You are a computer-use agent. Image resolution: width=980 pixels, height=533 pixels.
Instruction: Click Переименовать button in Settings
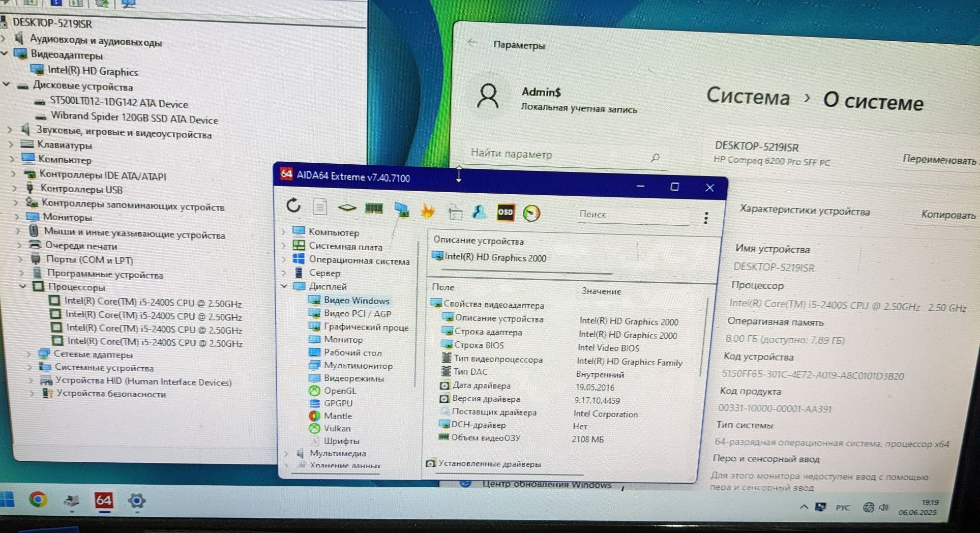tap(939, 160)
